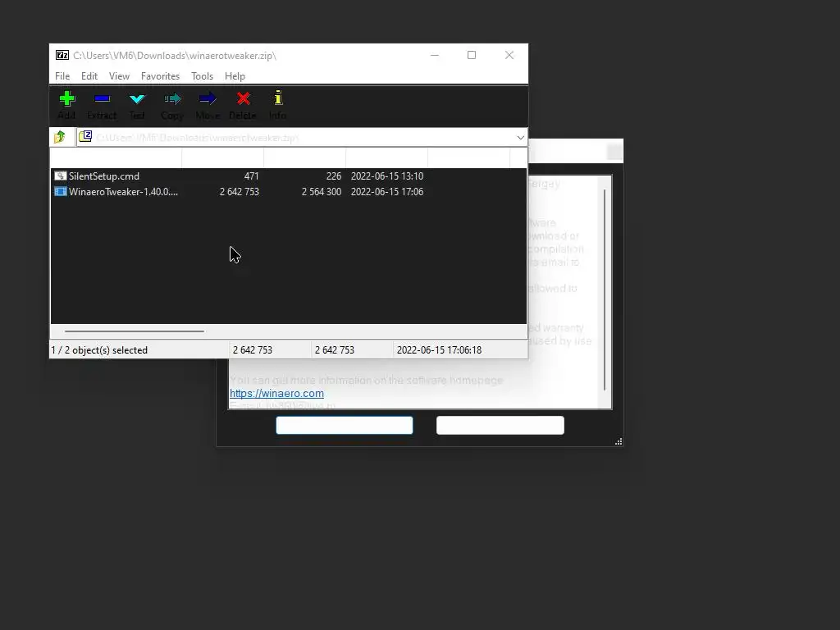The width and height of the screenshot is (840, 630).
Task: Open the Help menu
Action: [235, 76]
